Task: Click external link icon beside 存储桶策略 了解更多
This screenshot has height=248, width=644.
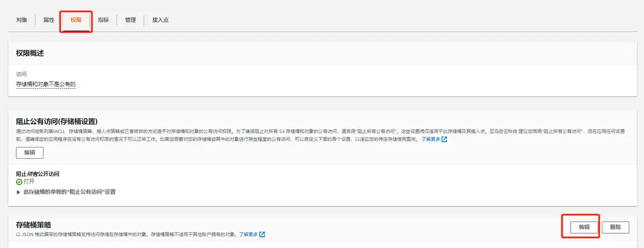Action: pyautogui.click(x=262, y=234)
